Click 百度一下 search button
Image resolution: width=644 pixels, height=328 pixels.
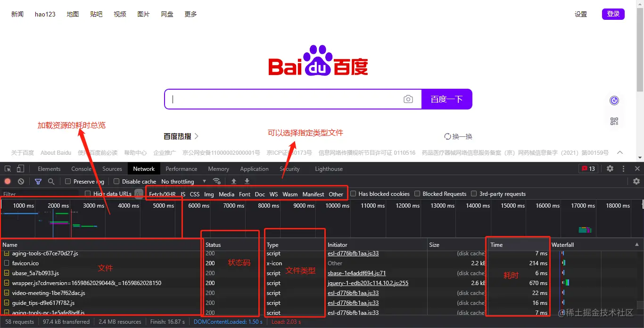click(x=446, y=99)
